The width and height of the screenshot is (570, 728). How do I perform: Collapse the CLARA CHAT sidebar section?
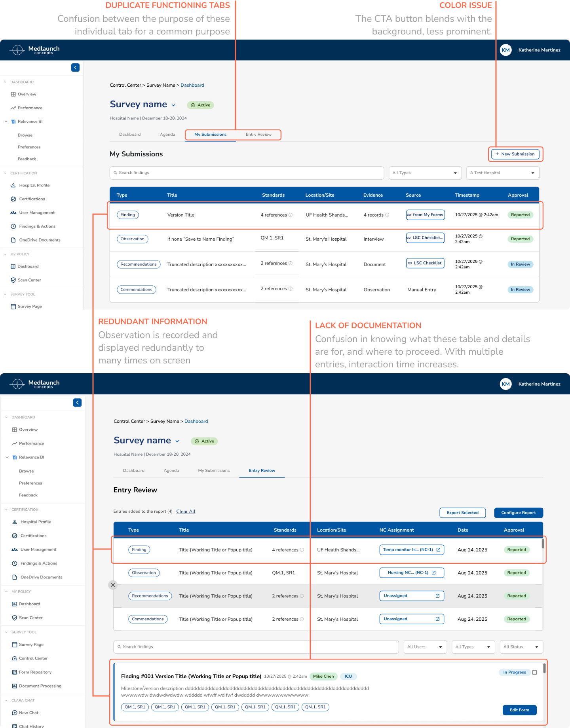[6, 700]
